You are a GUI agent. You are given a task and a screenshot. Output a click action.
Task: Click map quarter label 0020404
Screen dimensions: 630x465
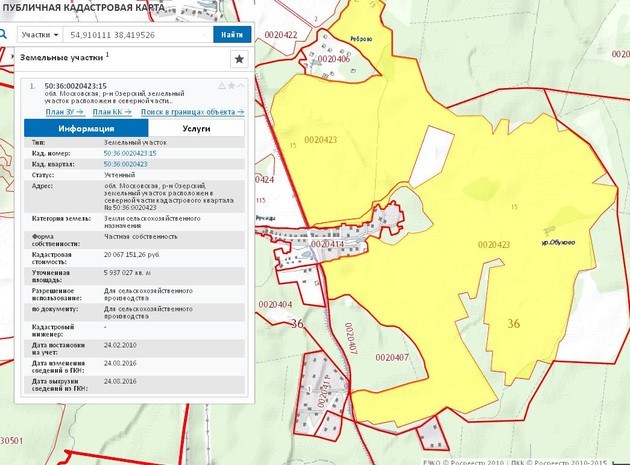click(275, 305)
